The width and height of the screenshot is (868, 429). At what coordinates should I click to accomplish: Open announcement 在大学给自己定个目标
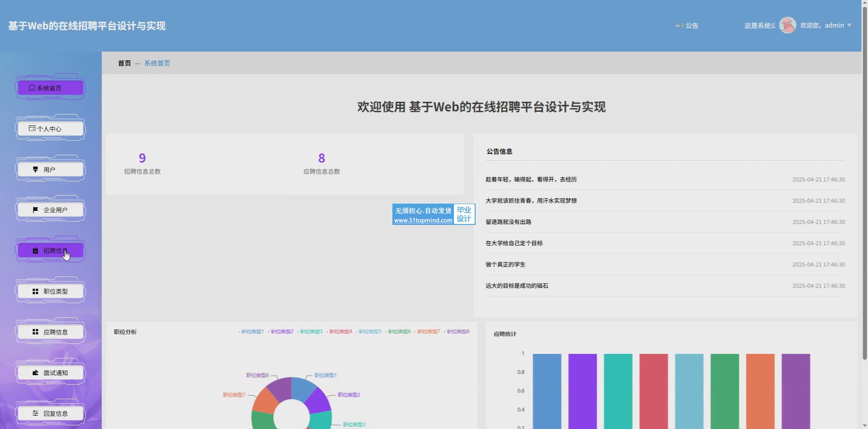pos(514,243)
